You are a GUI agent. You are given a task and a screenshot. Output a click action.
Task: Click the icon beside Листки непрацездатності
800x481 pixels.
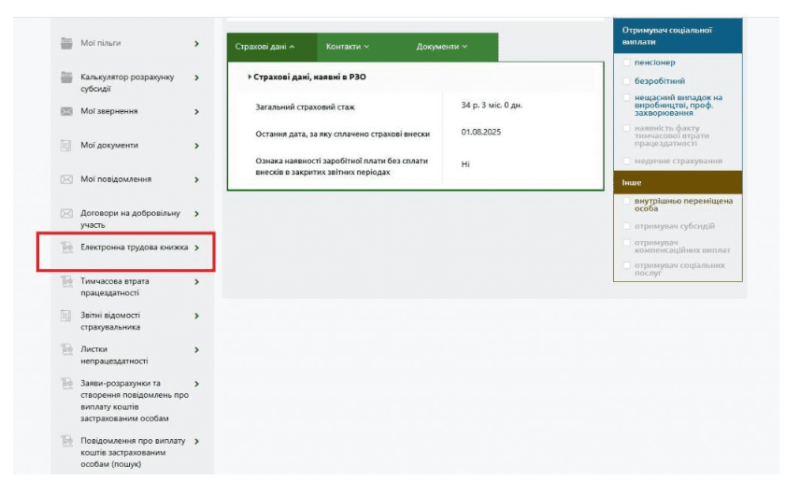[66, 350]
